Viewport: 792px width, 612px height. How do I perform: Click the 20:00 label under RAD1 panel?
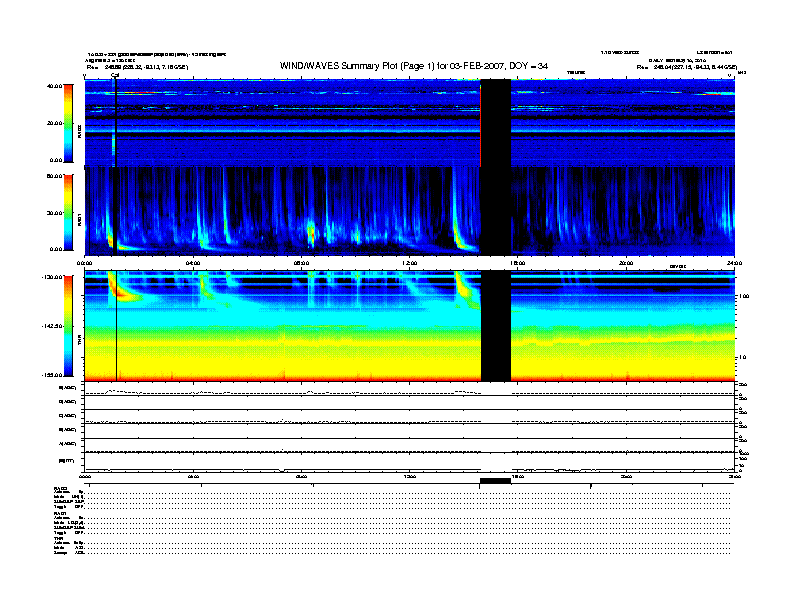[x=626, y=263]
